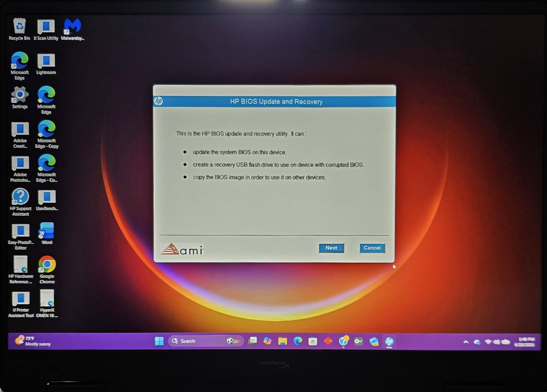Select the Microsoft Edge shortcut beside Lightroom
The height and width of the screenshot is (392, 547).
[19, 66]
